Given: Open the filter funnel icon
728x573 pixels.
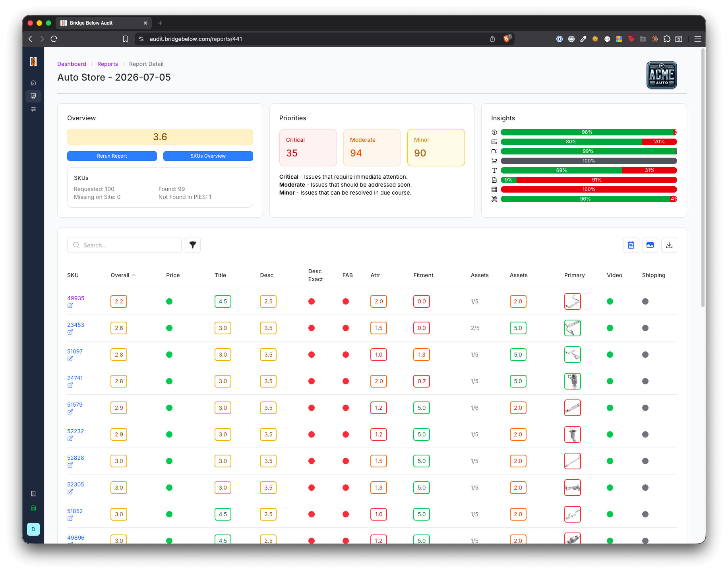Looking at the screenshot, I should click(x=193, y=245).
